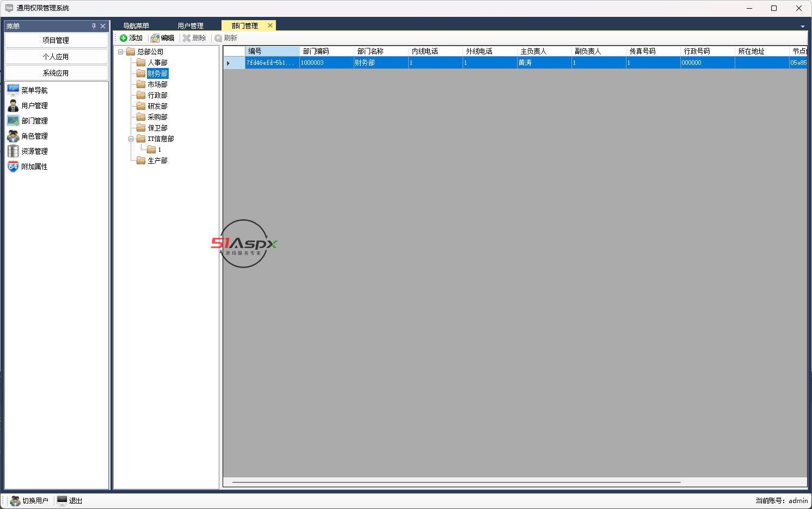Click the 7fd46efd-5b1... ID cell
The height and width of the screenshot is (509, 812).
[272, 63]
